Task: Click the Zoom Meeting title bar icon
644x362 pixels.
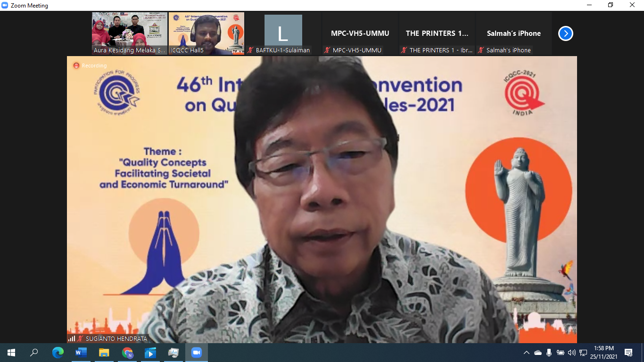Action: pos(5,5)
